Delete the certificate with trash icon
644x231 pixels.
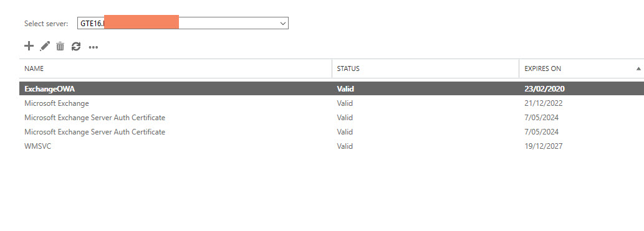click(x=60, y=46)
